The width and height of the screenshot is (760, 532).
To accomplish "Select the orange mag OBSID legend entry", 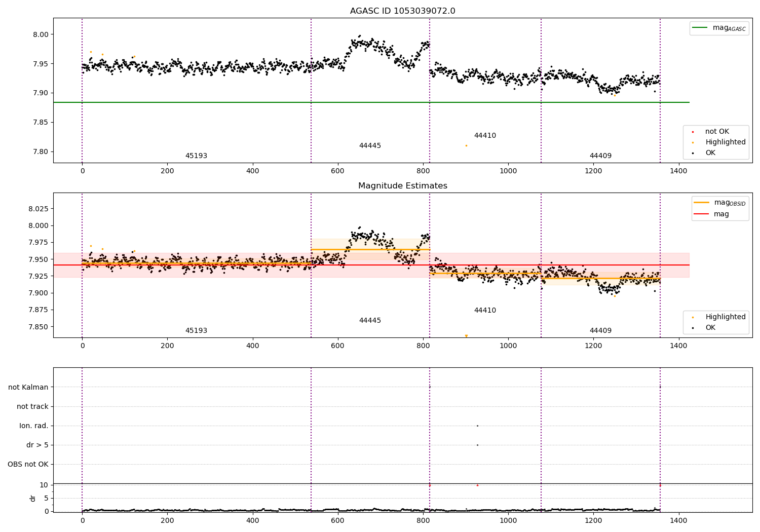I will pyautogui.click(x=720, y=203).
